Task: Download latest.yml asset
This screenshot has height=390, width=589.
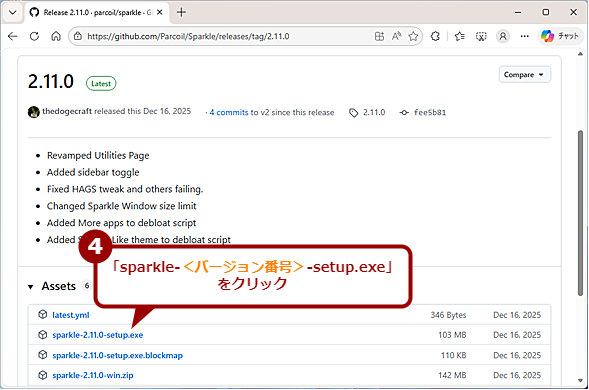Action: point(71,315)
